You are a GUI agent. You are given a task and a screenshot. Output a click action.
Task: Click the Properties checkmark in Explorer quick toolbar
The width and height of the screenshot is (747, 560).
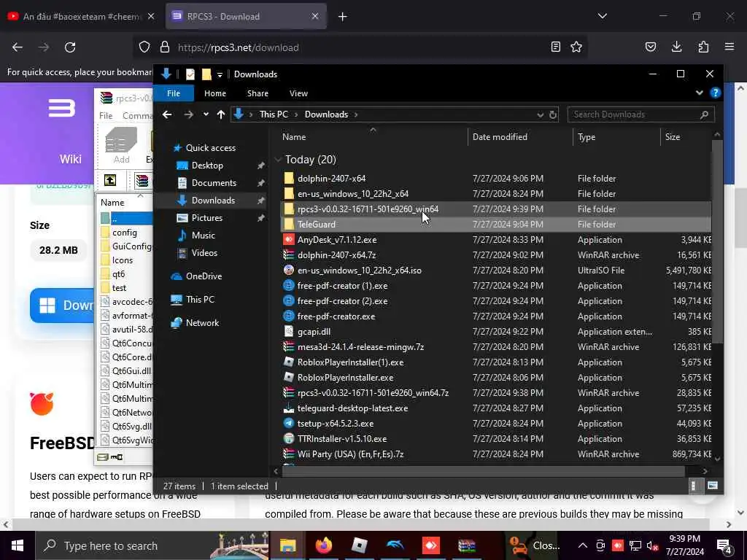coord(190,74)
